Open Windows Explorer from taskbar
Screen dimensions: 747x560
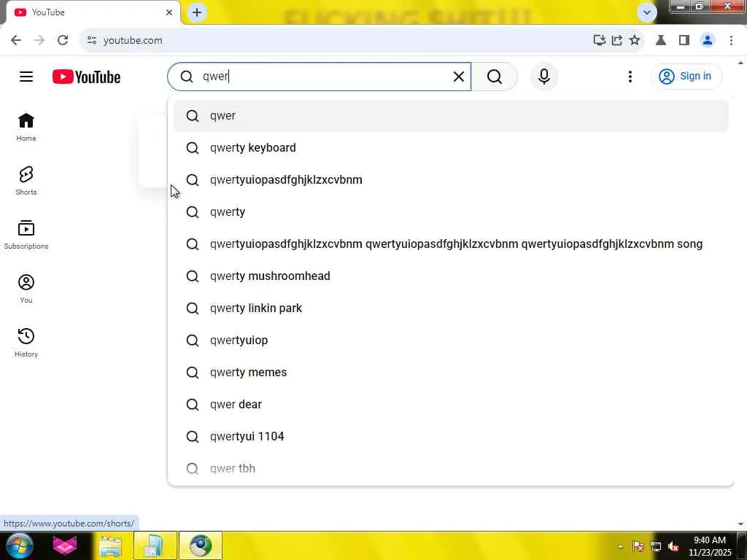pos(111,545)
